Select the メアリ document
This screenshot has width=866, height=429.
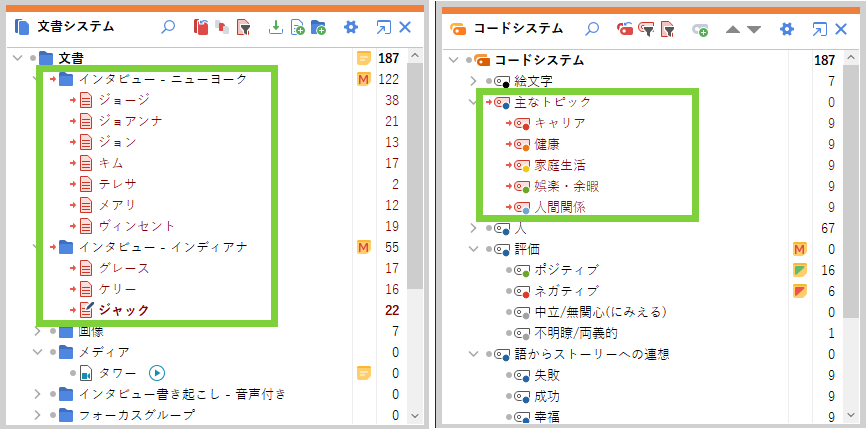(117, 205)
